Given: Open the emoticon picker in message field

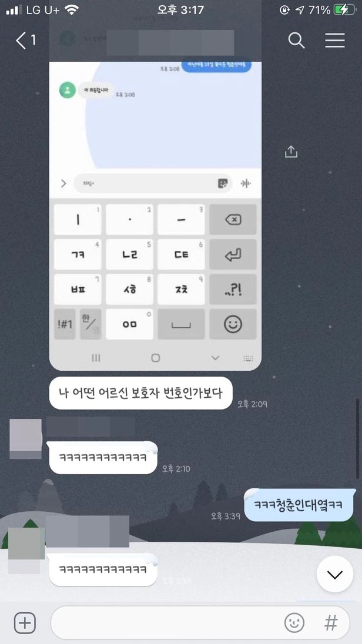Looking at the screenshot, I should pos(294,623).
